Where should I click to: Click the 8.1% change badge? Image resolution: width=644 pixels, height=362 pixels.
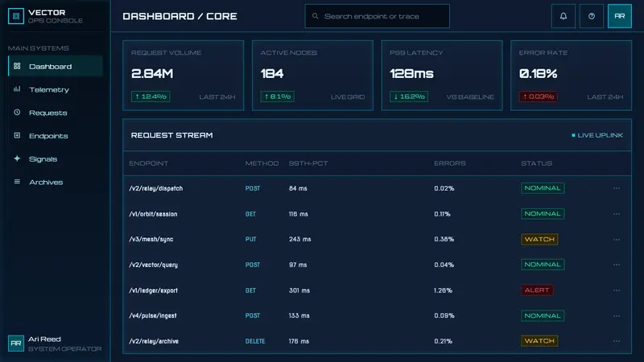(x=277, y=97)
